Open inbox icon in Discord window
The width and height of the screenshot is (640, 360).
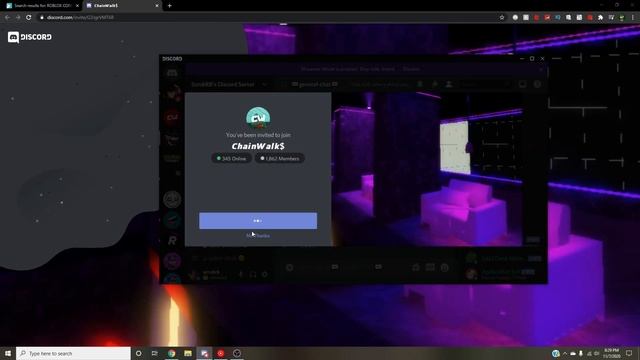coord(522,84)
